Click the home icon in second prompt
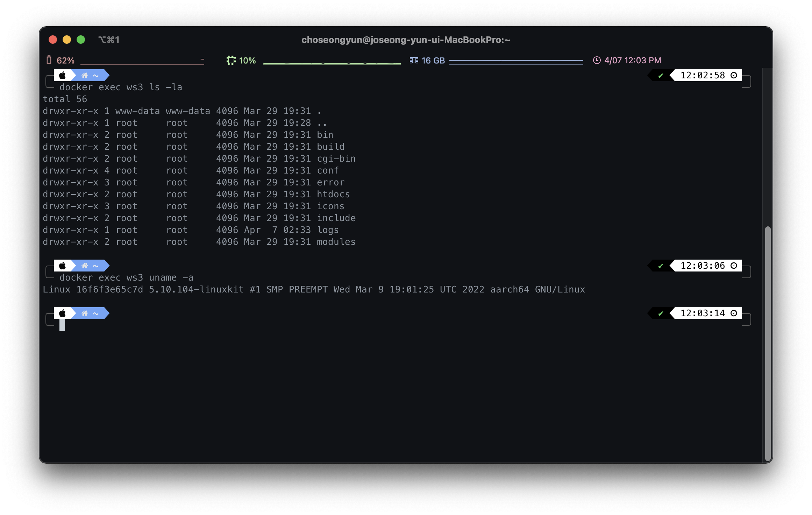The height and width of the screenshot is (515, 812). click(x=85, y=266)
